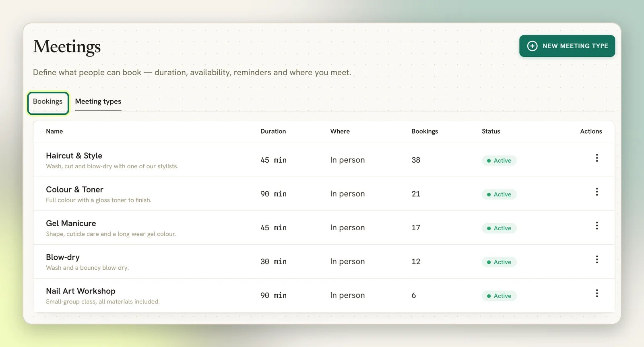Select the Meeting types tab
The image size is (644, 347).
98,102
